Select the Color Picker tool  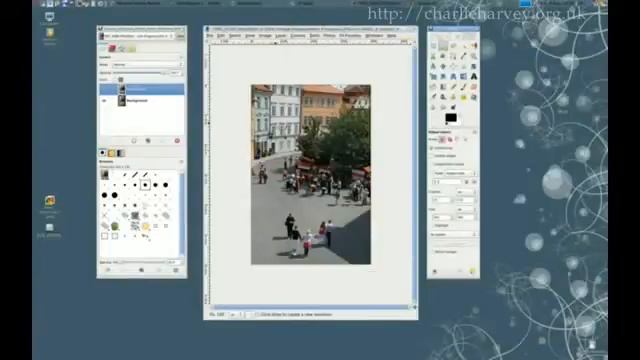pos(463,56)
